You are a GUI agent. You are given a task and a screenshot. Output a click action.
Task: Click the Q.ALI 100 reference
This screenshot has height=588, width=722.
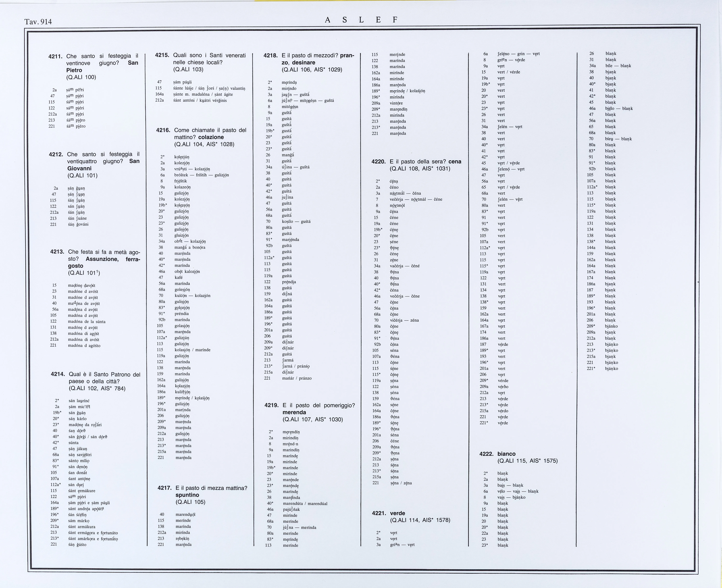pos(81,77)
